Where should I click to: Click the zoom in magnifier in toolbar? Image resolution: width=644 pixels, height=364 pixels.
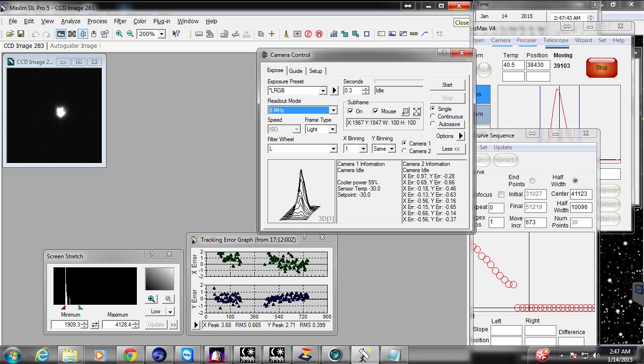(x=119, y=34)
